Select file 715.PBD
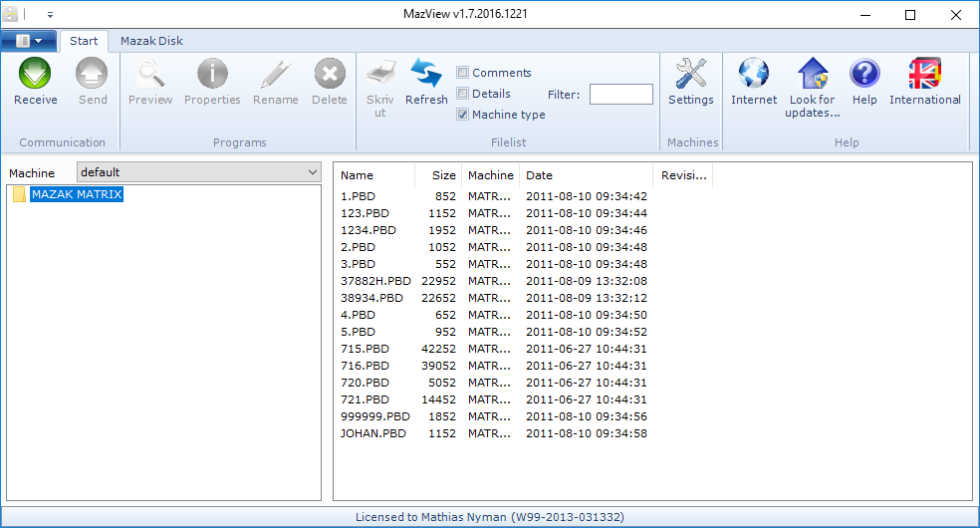The height and width of the screenshot is (528, 980). click(365, 348)
